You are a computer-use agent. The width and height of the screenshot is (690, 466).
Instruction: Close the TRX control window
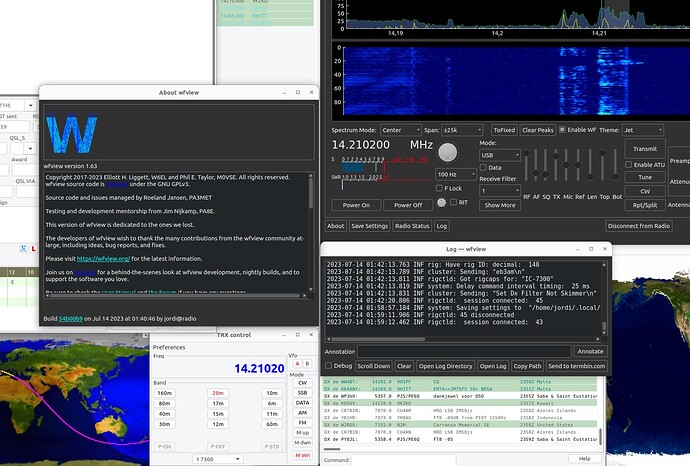click(x=311, y=335)
